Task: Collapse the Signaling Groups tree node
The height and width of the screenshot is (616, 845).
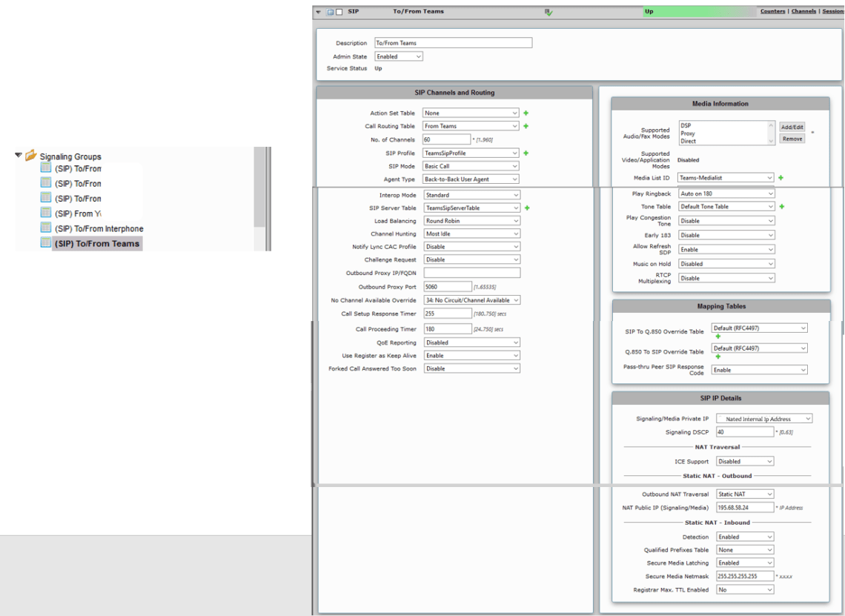Action: click(18, 156)
